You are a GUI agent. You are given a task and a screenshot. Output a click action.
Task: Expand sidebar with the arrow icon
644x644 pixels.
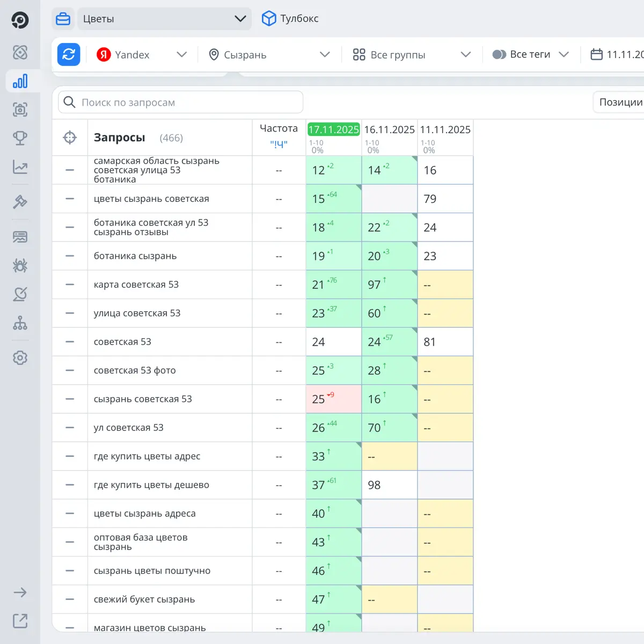20,592
